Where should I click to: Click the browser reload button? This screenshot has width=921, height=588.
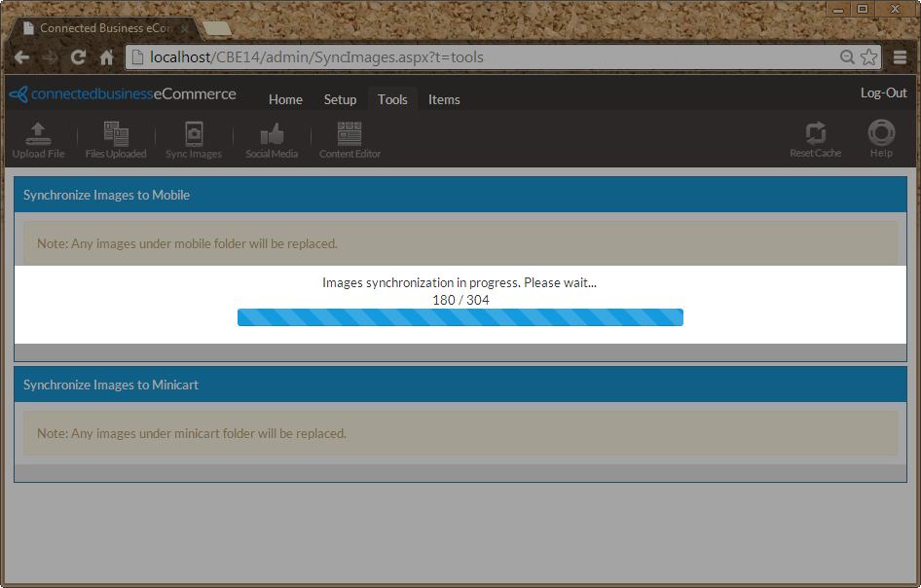click(x=79, y=57)
